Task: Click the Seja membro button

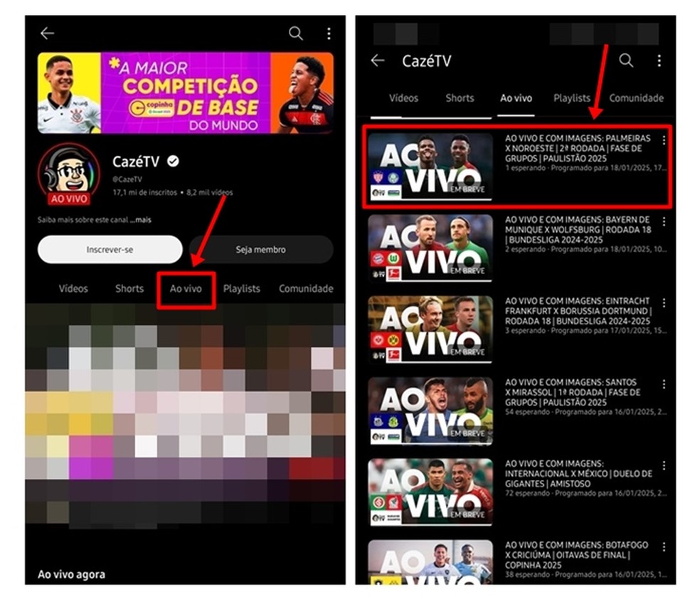Action: coord(260,250)
